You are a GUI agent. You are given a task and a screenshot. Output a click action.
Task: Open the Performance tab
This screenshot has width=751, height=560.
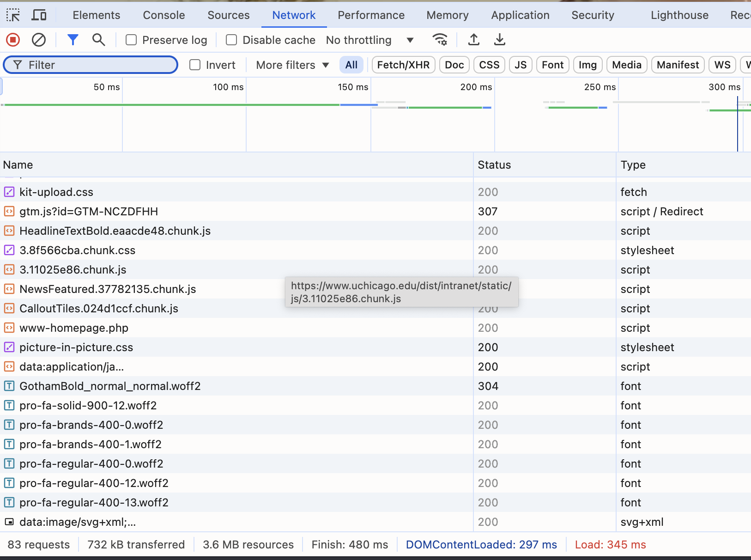pos(371,15)
